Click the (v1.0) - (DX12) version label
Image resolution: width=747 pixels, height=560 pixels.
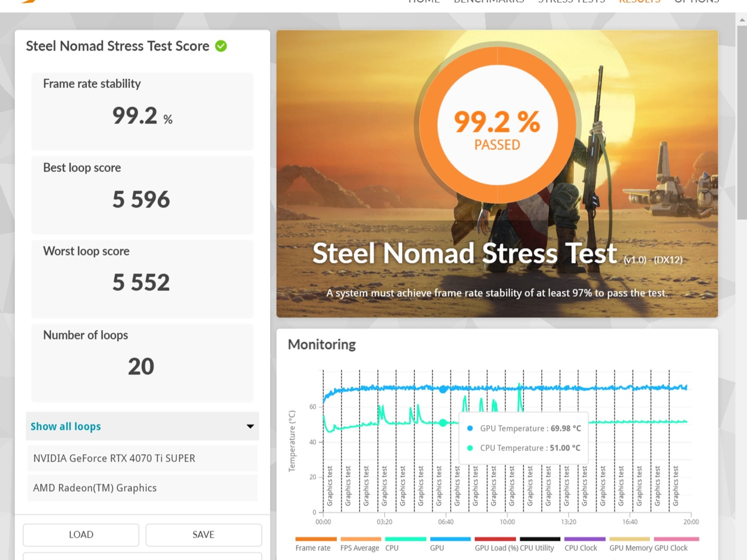pos(653,260)
